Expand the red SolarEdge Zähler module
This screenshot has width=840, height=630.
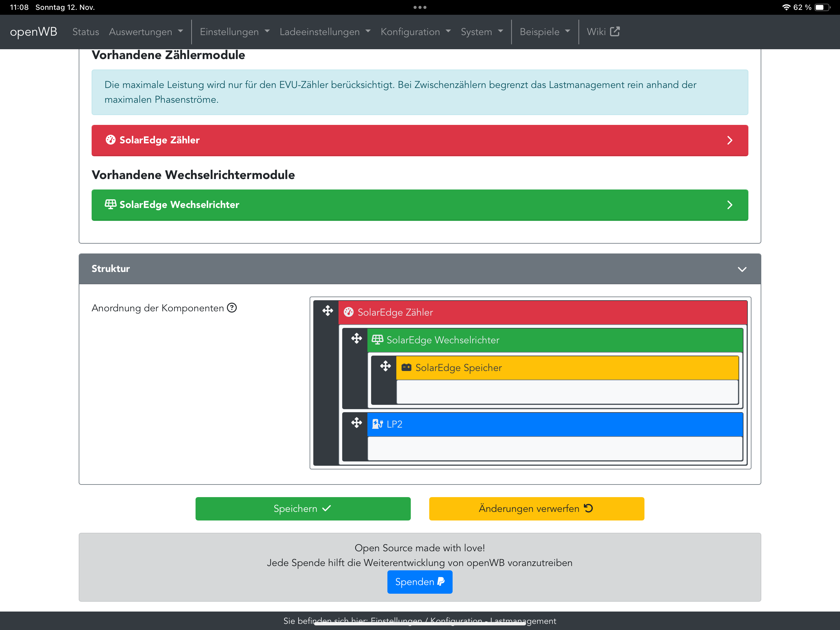pos(729,141)
